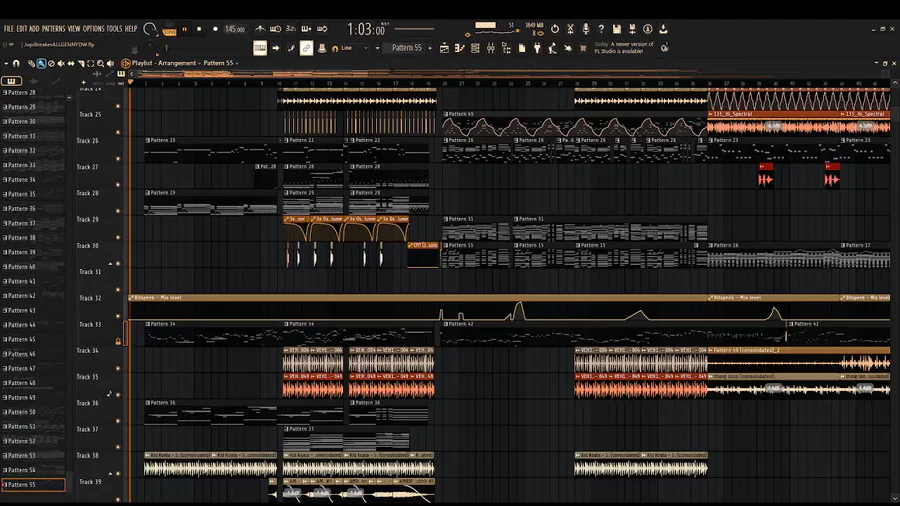Pause playback with the transport pause button

tap(185, 29)
